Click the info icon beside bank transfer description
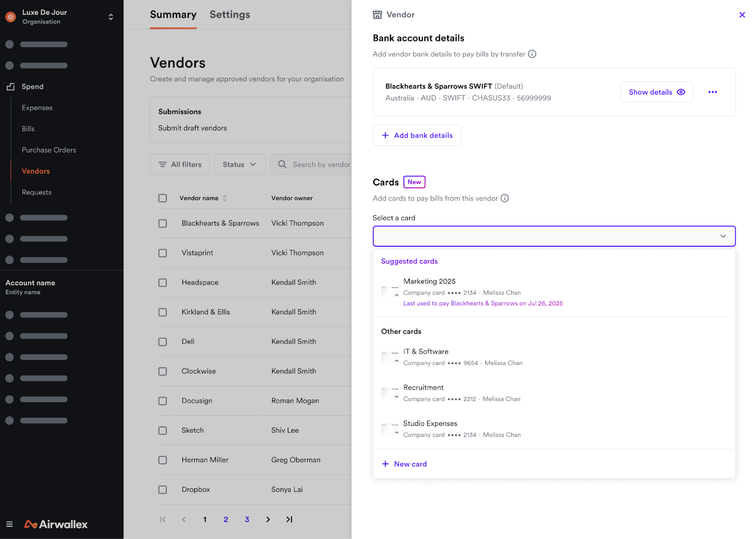This screenshot has width=756, height=539. (x=532, y=54)
